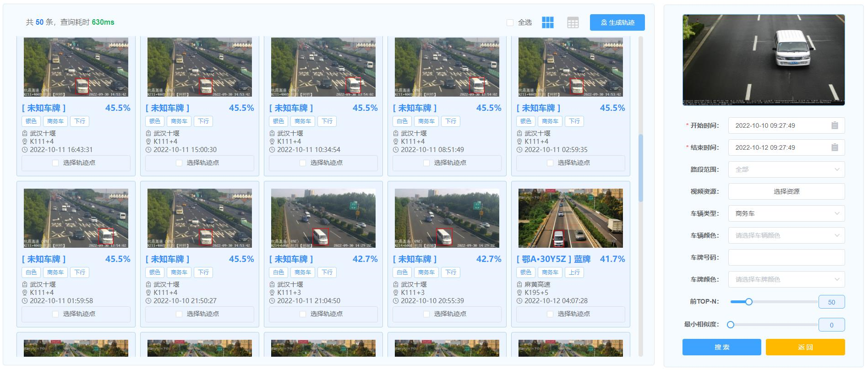Check 选择轨迹点 for 2022-10-11 10:34:54 card

303,163
